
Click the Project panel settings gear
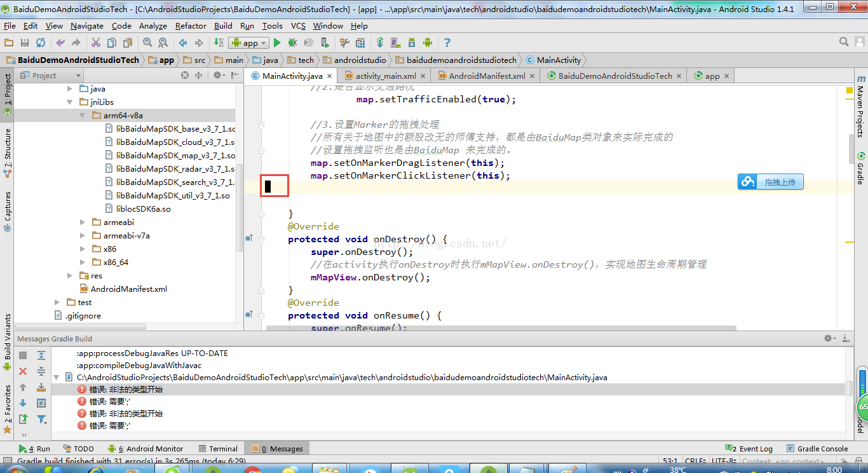[x=218, y=75]
